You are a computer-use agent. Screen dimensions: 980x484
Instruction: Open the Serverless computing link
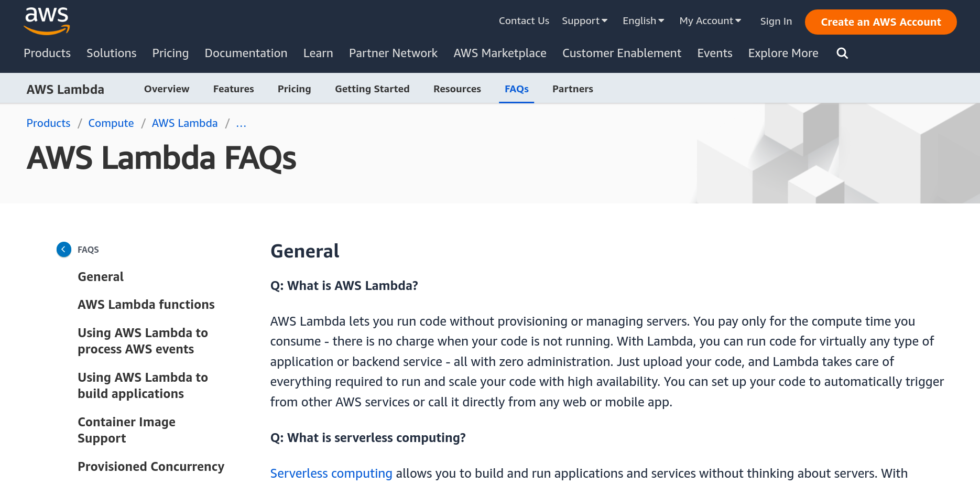click(331, 473)
